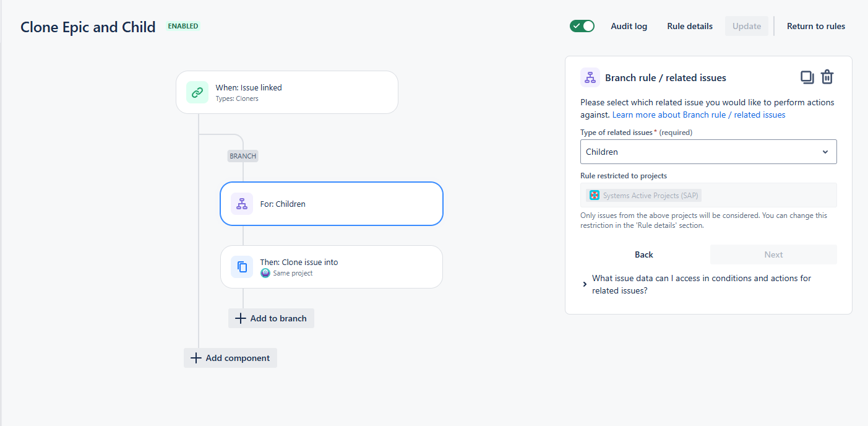
Task: Click the clone icon on Clone issue step
Action: point(242,267)
